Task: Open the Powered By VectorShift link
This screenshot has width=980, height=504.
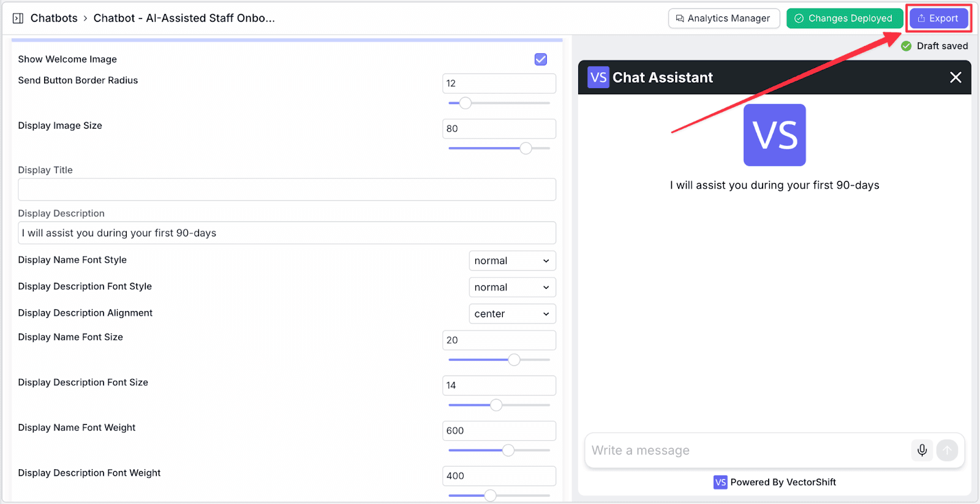Action: pyautogui.click(x=775, y=482)
